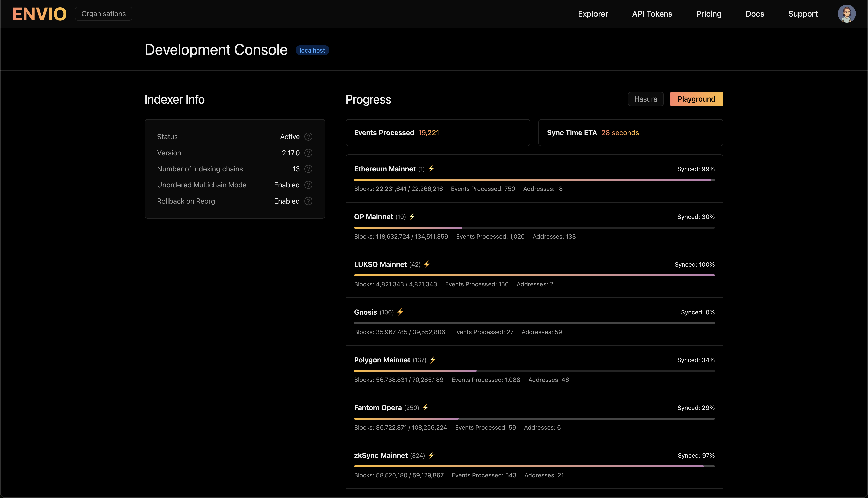Open the Support page

click(802, 14)
